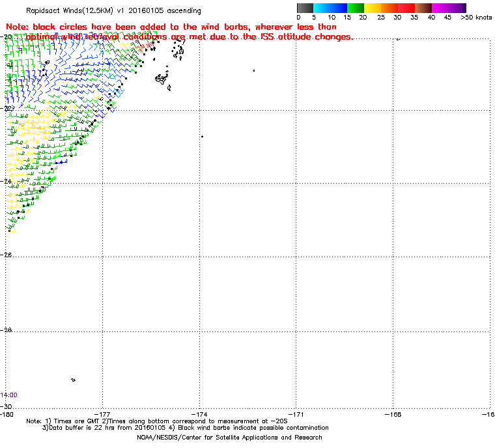Click the '40' label under the color bar

[x=431, y=18]
